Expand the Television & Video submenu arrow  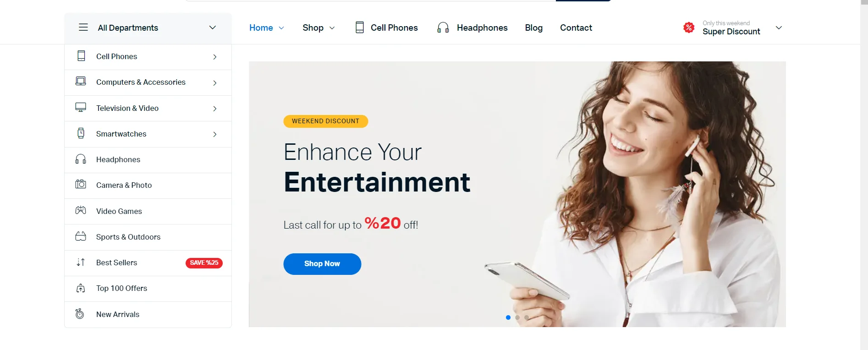tap(215, 109)
